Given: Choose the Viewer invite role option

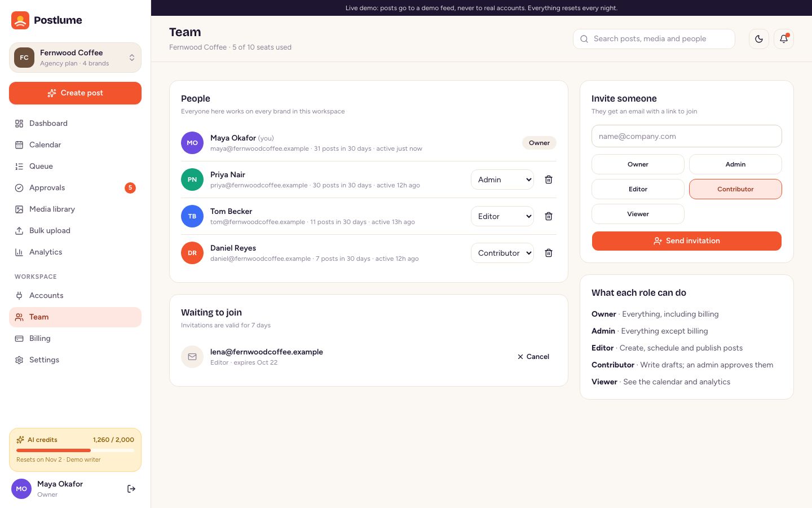Looking at the screenshot, I should [x=638, y=214].
